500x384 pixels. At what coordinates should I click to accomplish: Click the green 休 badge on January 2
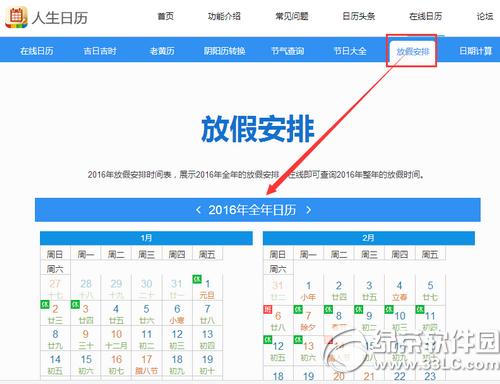point(45,304)
